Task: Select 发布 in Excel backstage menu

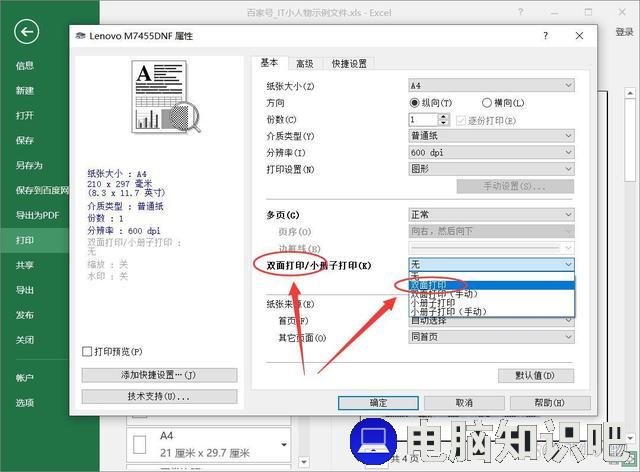Action: 25,315
